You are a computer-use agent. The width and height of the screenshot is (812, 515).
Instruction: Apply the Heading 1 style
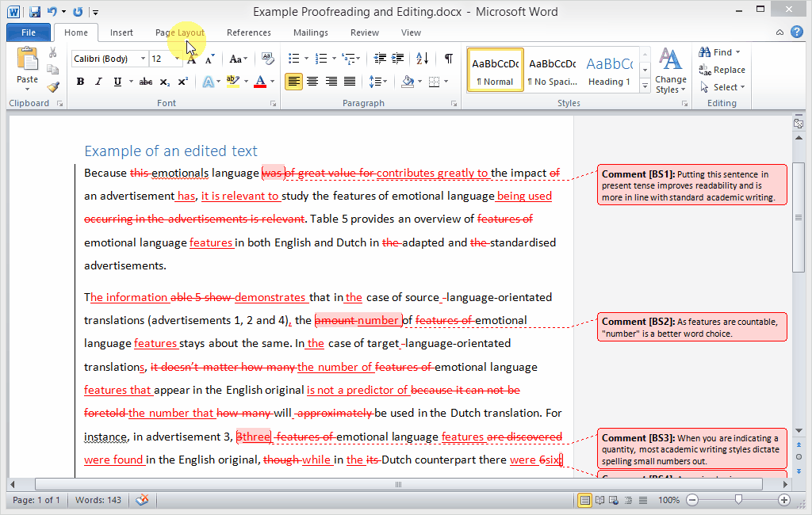pos(609,71)
